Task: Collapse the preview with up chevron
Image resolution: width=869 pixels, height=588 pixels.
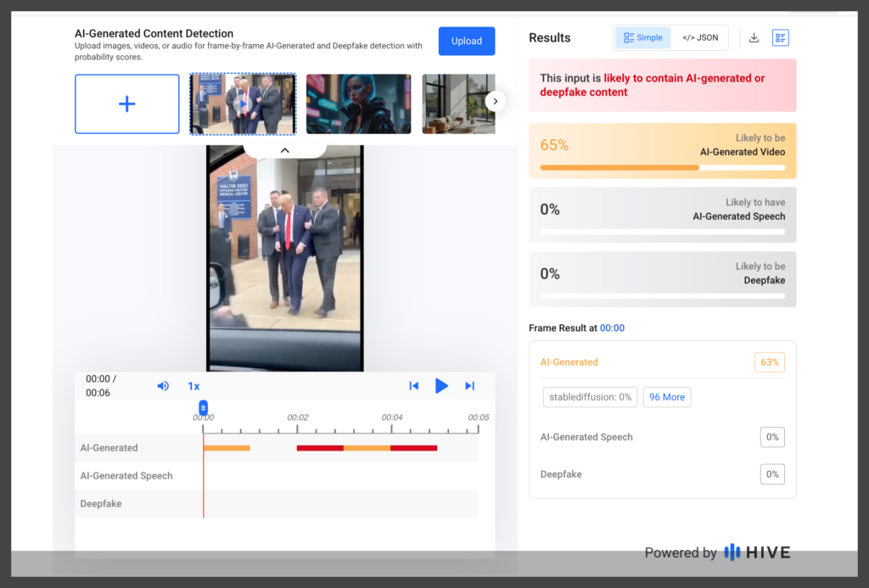Action: point(285,150)
